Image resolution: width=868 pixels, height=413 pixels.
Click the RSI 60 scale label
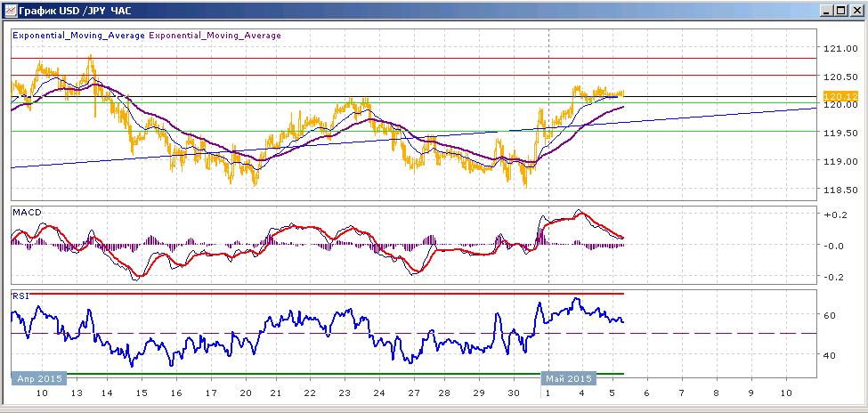(x=830, y=315)
